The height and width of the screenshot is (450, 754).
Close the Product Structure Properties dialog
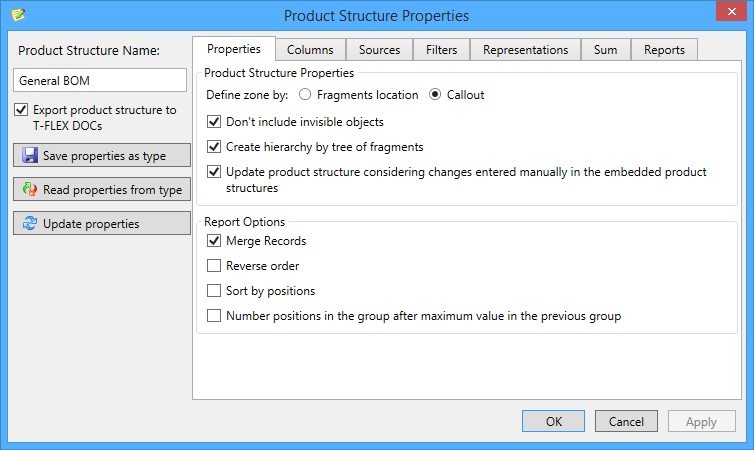coord(731,11)
